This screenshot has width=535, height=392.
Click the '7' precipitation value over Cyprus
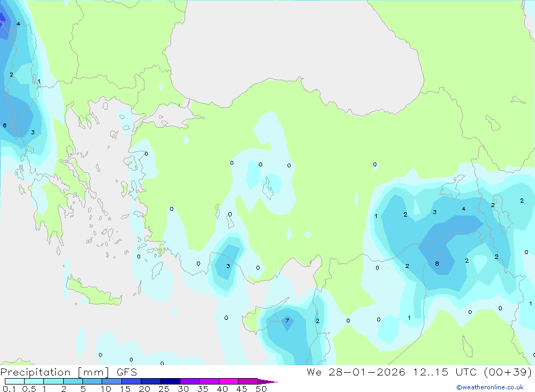287,320
